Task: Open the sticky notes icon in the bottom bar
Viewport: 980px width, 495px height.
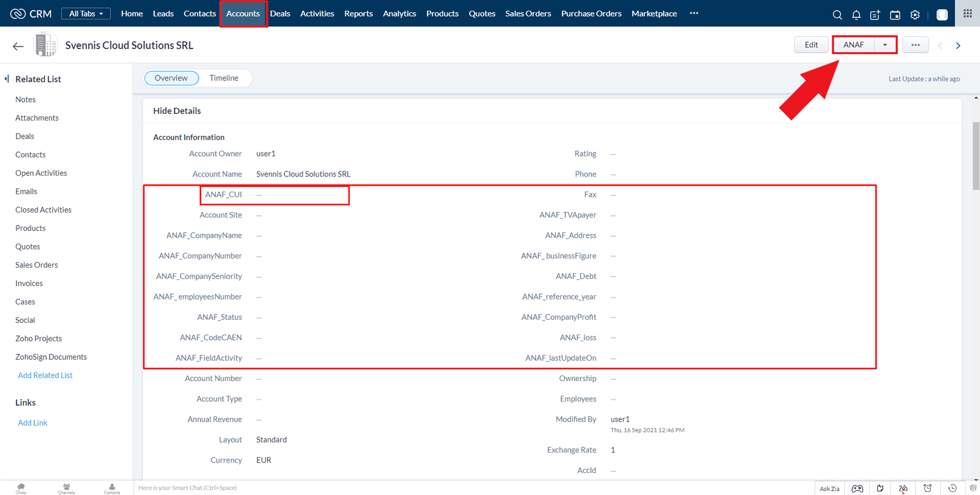Action: click(x=880, y=488)
